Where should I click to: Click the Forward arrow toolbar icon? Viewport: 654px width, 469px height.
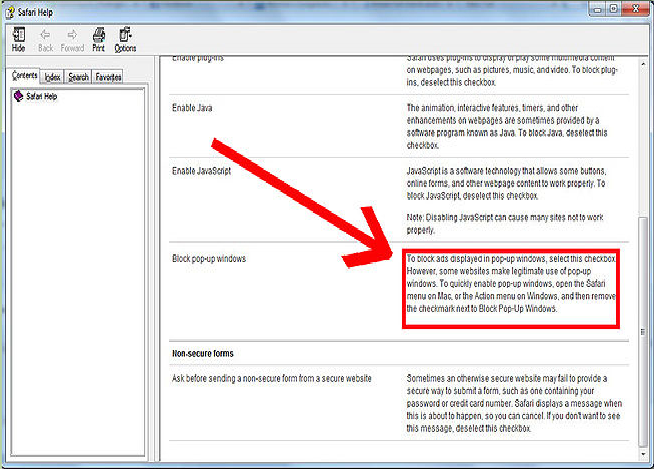click(72, 40)
